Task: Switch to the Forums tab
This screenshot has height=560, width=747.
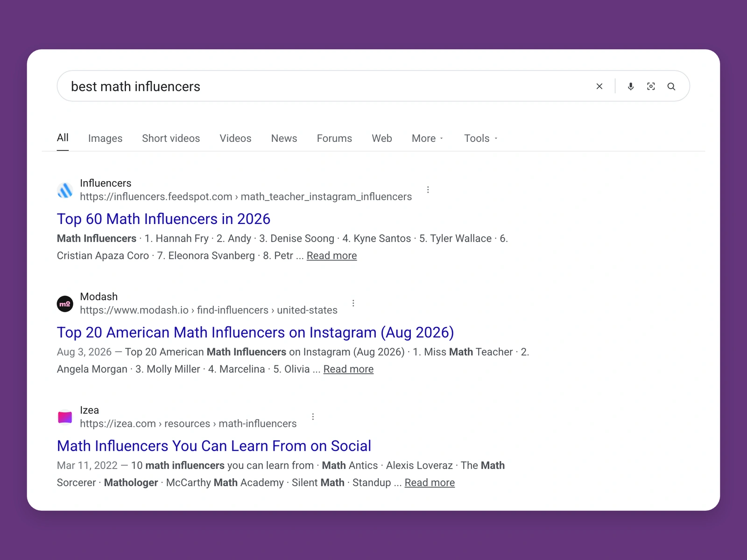Action: point(334,138)
